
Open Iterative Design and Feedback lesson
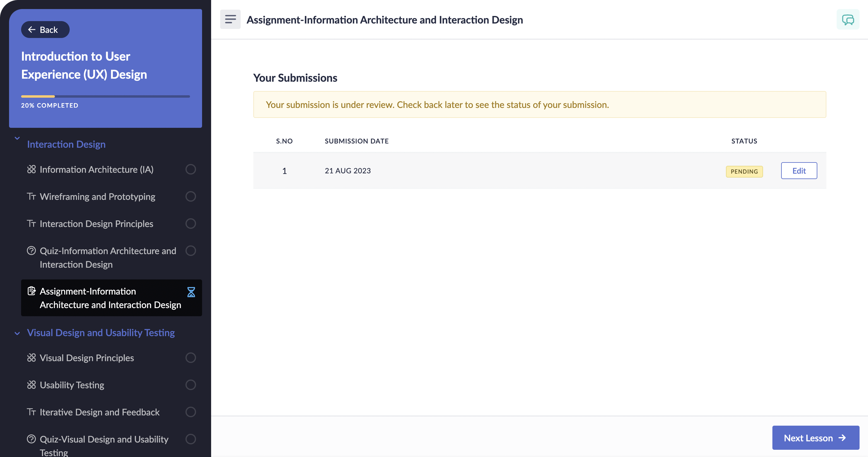[100, 412]
